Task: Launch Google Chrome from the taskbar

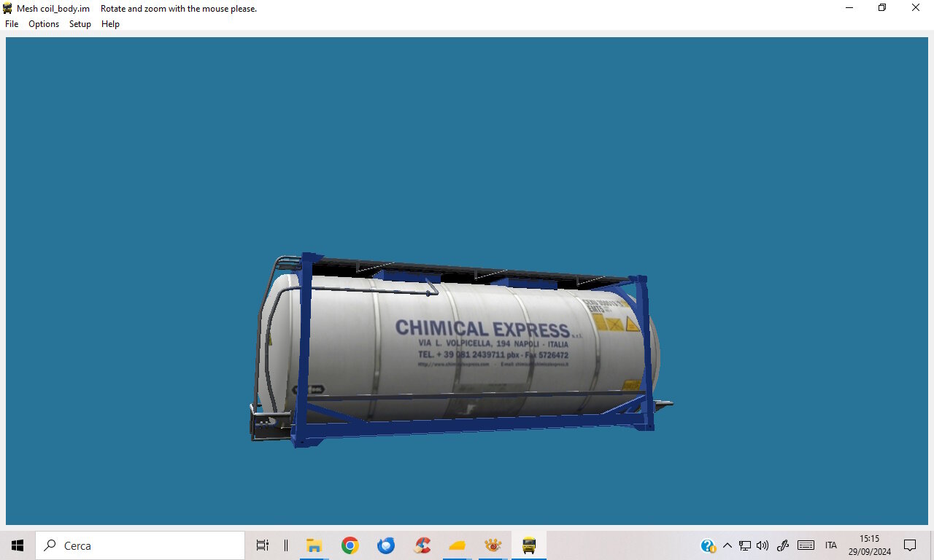Action: click(350, 545)
